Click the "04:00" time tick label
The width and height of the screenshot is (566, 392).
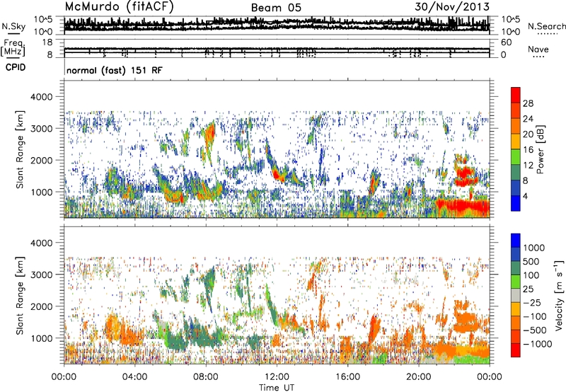[x=134, y=377]
